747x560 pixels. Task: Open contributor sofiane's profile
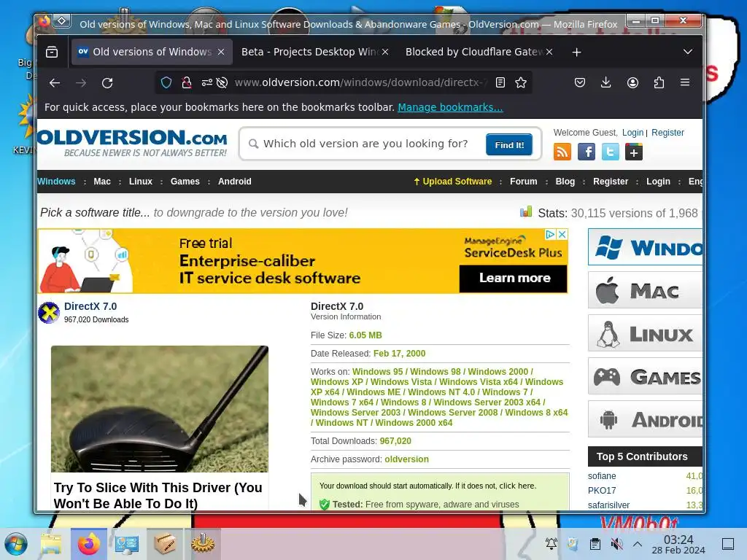(x=602, y=476)
